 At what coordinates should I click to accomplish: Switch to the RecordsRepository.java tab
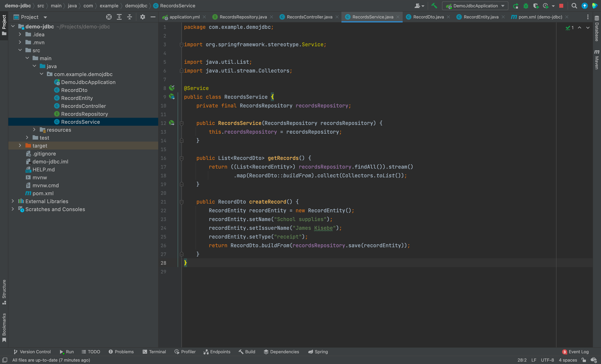click(x=243, y=17)
